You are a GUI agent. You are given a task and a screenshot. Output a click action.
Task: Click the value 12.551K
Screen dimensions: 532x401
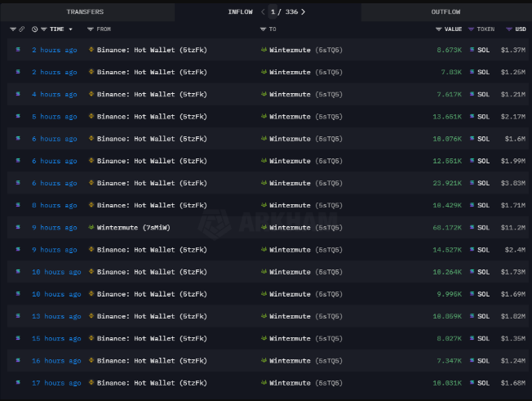pos(447,161)
